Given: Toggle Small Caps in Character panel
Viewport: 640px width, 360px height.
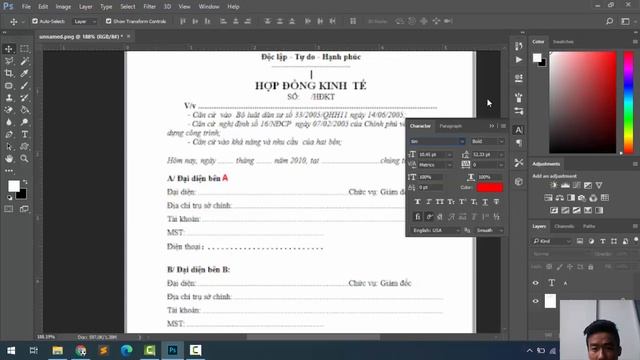Looking at the screenshot, I should pos(451,202).
